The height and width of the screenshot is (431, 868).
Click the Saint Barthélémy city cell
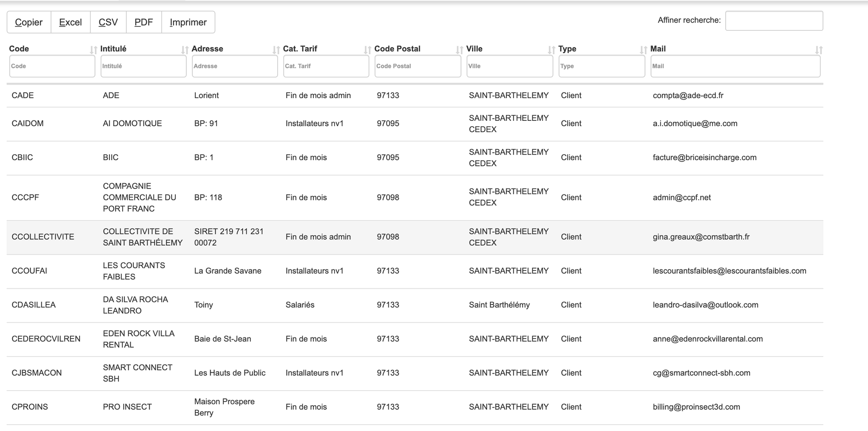point(500,305)
